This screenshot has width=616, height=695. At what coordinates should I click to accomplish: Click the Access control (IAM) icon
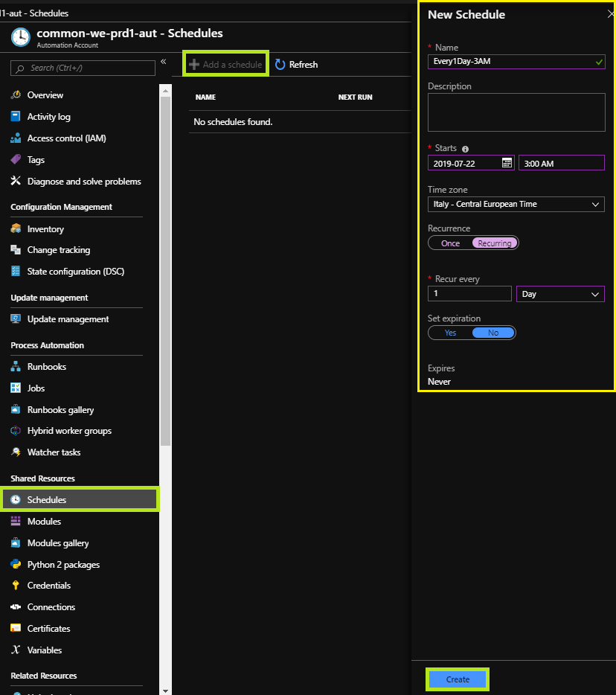pyautogui.click(x=16, y=138)
